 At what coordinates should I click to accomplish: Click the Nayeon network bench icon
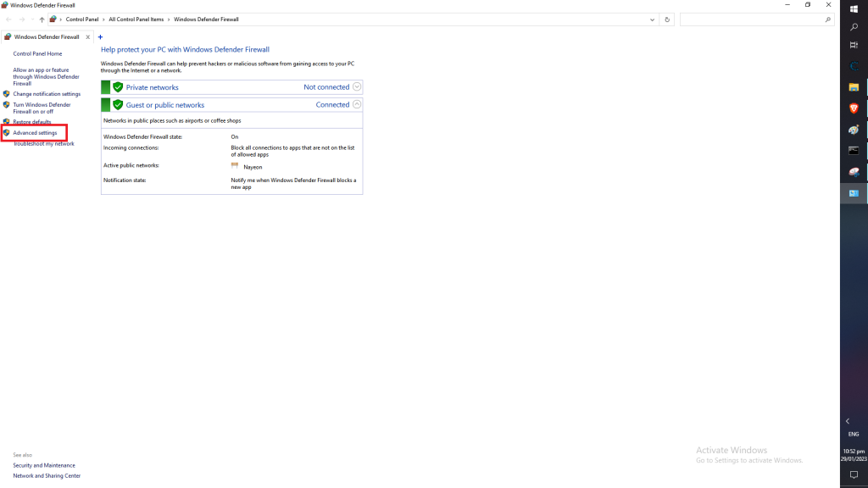click(235, 165)
